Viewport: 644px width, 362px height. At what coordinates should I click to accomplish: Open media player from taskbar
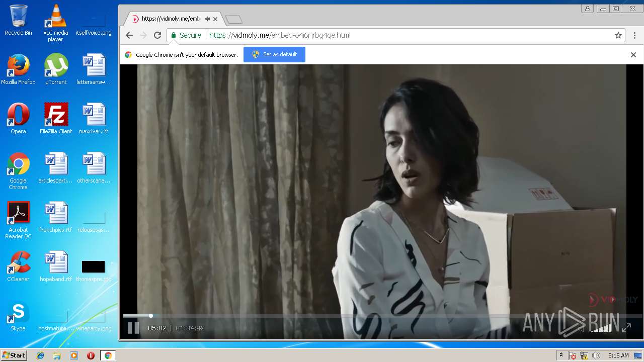74,355
